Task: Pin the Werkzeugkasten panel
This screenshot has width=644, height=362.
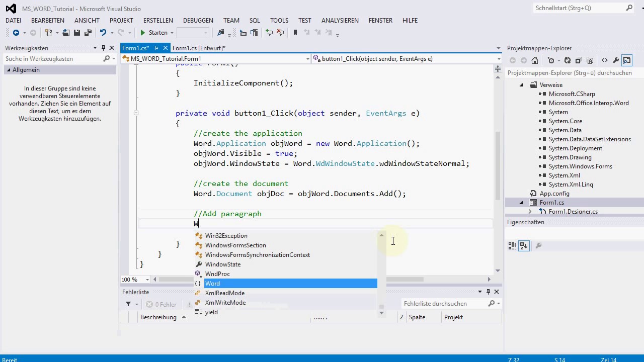Action: tap(103, 48)
